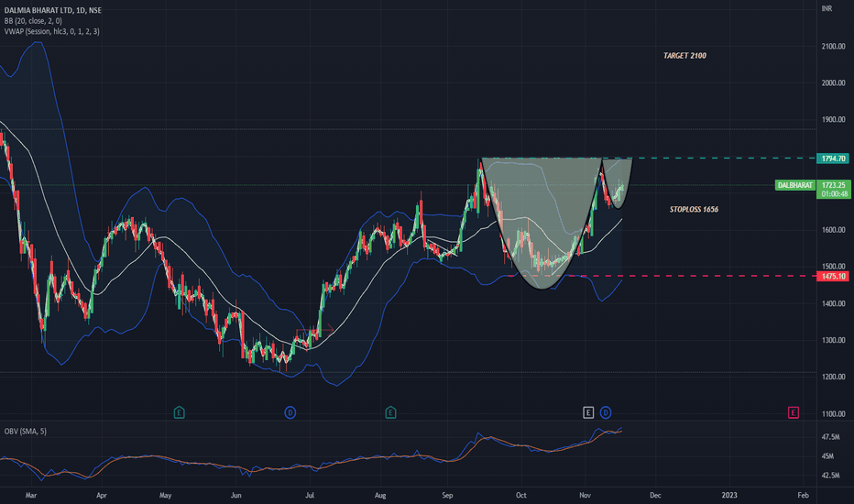
Task: Click the 2100.00 price axis value
Action: [x=833, y=47]
